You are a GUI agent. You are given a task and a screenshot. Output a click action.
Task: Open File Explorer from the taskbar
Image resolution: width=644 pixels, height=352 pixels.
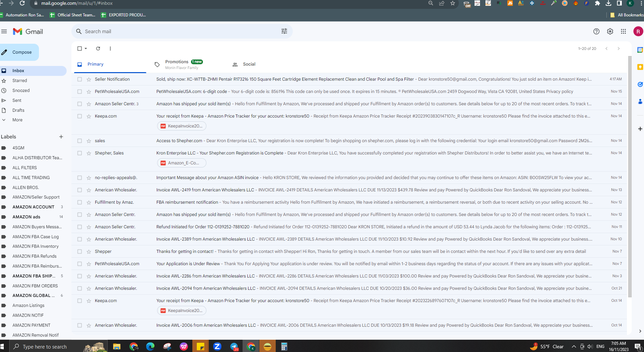117,347
